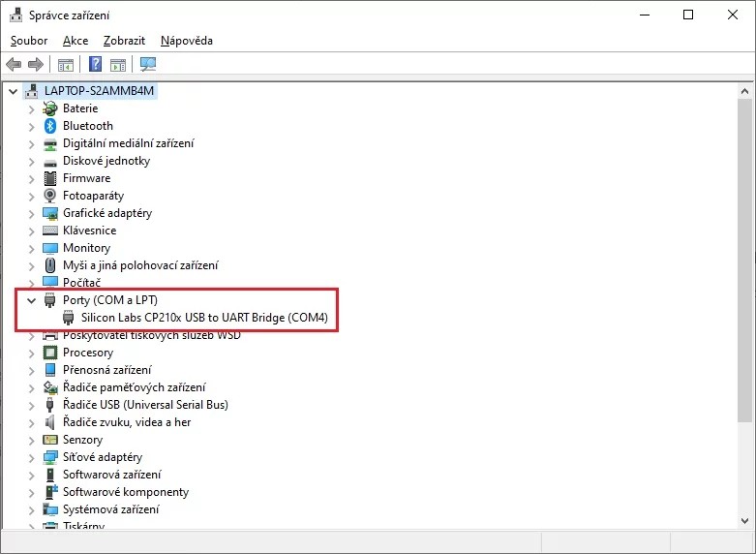The height and width of the screenshot is (554, 756).
Task: Click the Silicon Labs CP210x port icon
Action: (x=69, y=318)
